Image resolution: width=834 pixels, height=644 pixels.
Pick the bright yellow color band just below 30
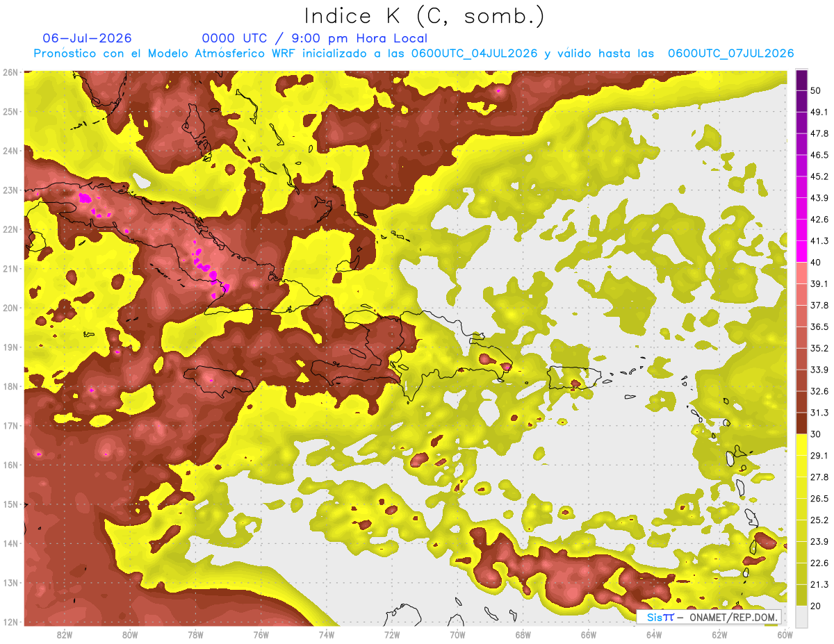(801, 445)
